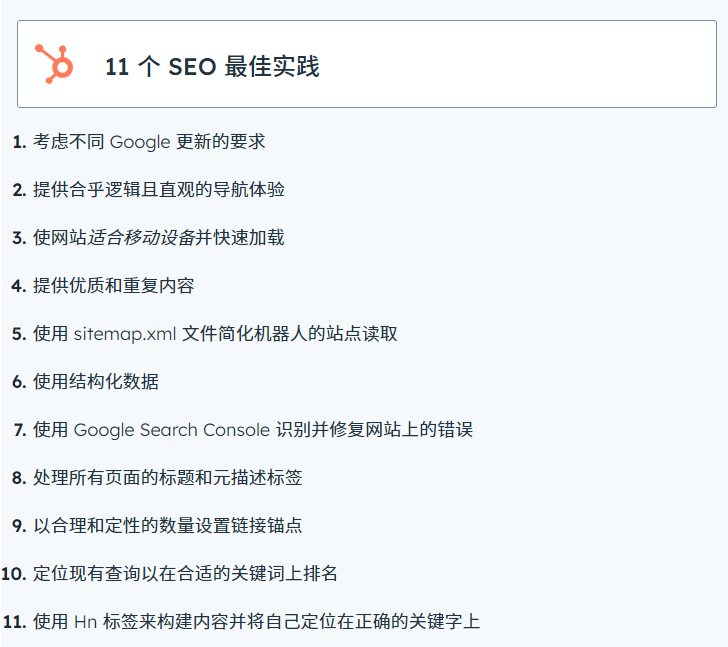This screenshot has width=728, height=647.
Task: Open item 7 about fixing website errors
Action: [x=252, y=430]
